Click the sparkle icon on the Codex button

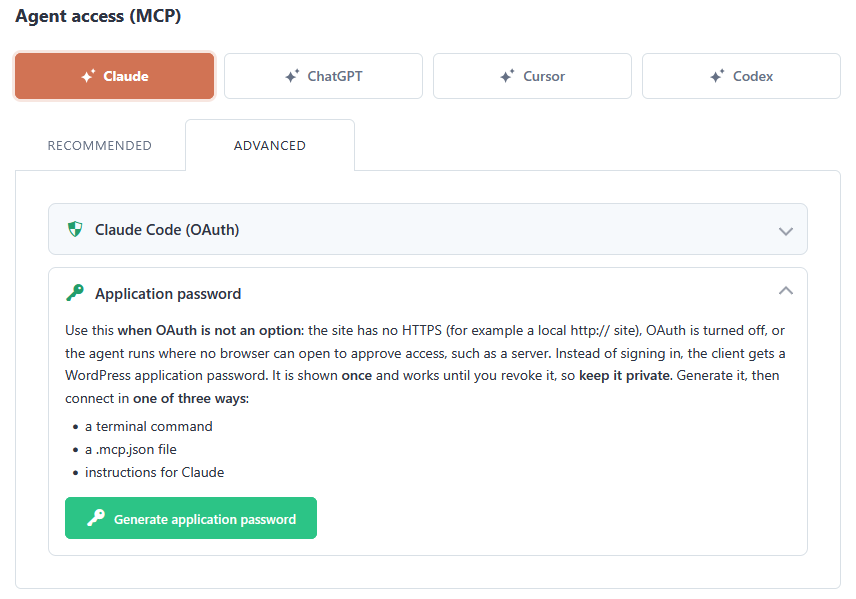717,76
